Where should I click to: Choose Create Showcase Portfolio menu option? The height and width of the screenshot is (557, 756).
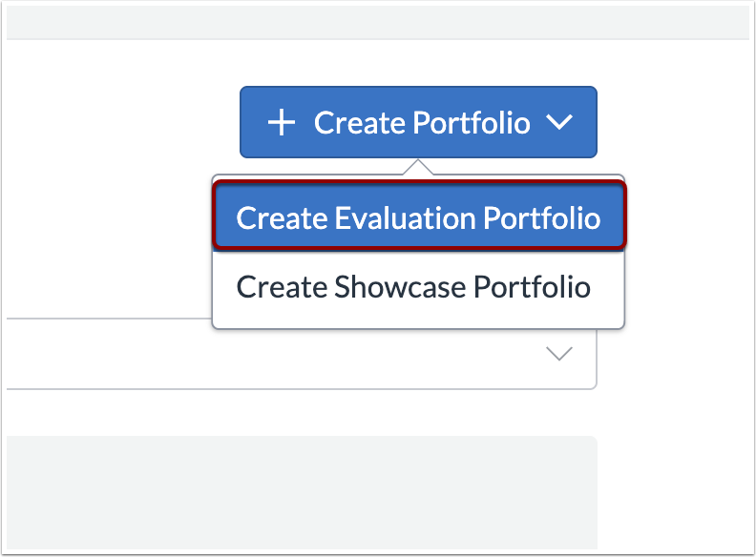413,287
